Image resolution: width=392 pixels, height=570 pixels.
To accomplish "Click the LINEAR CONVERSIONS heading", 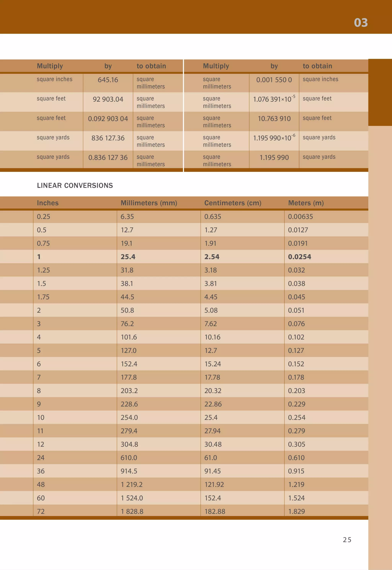I will point(75,185).
